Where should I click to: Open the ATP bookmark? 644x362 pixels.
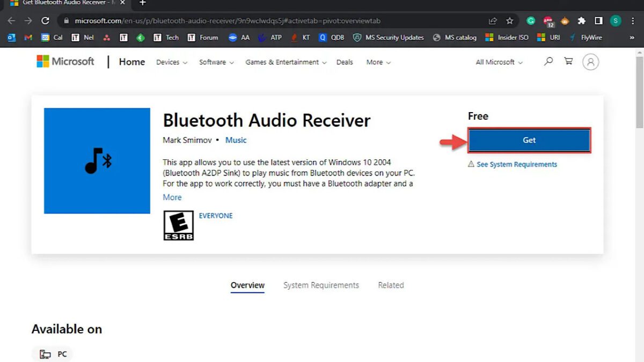coord(270,38)
